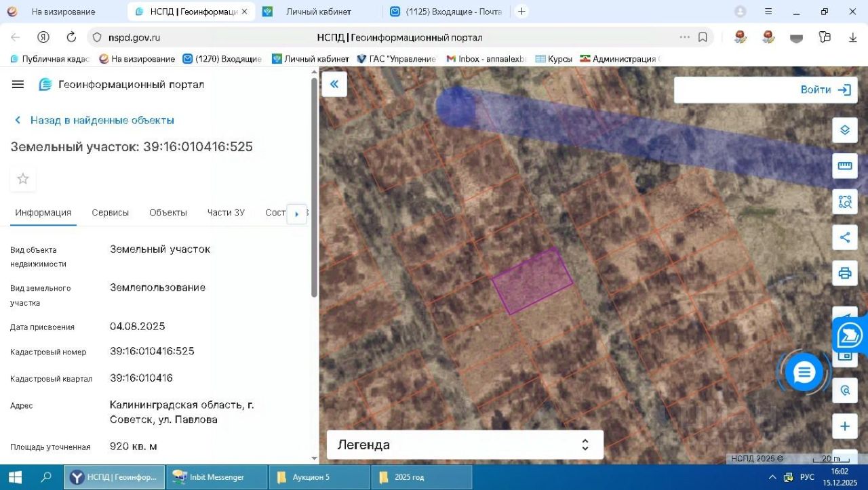Switch to the Личный кабинет browser tab
Image resolution: width=868 pixels, height=490 pixels.
coord(319,12)
